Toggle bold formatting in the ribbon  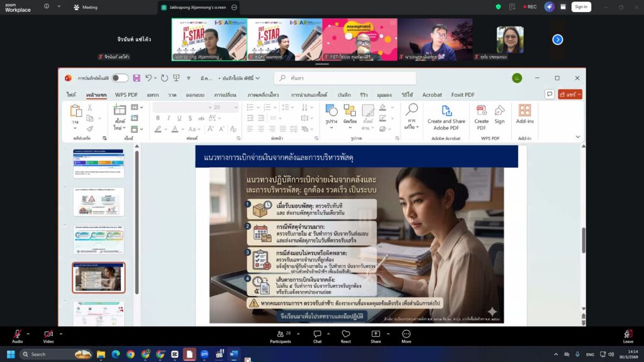(x=157, y=119)
